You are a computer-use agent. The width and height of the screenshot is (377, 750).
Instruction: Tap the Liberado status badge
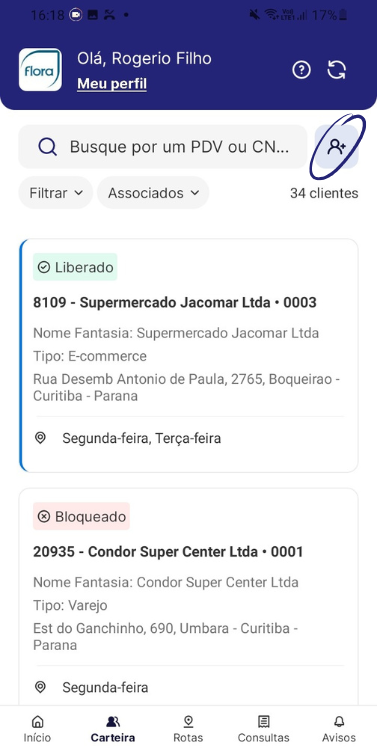click(x=75, y=267)
